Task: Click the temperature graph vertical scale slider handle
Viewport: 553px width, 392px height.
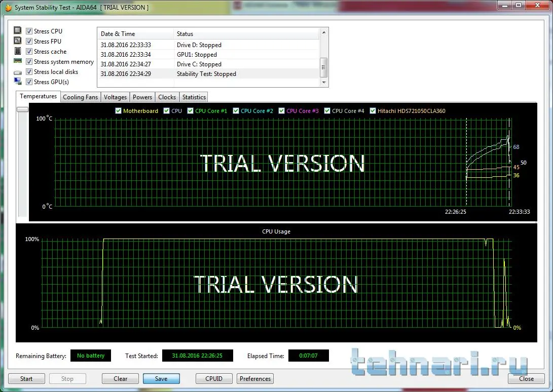Action: point(23,109)
